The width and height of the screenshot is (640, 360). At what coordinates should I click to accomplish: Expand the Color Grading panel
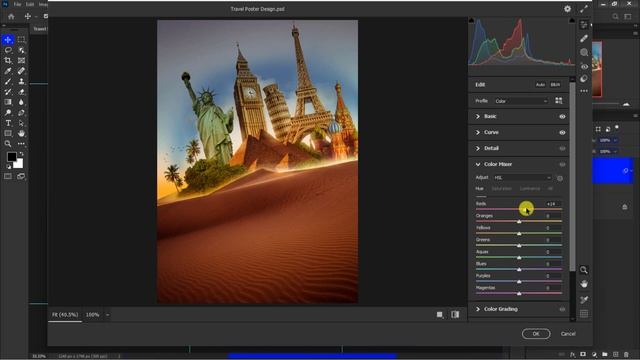pos(478,309)
